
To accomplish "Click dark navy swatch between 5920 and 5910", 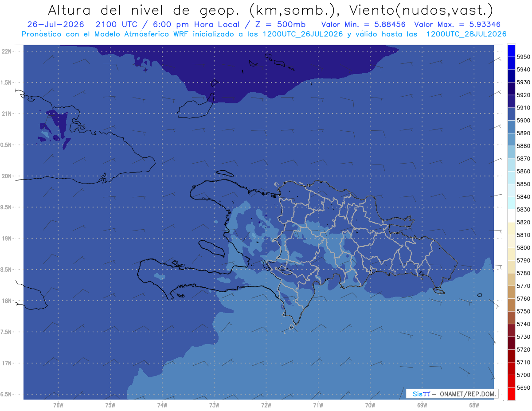I will tap(511, 101).
